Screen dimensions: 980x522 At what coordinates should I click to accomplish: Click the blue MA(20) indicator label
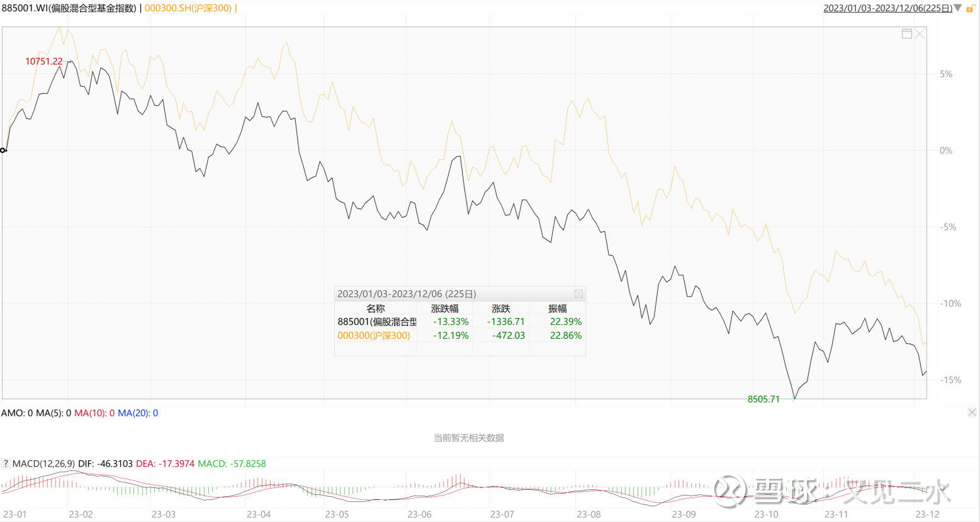pyautogui.click(x=138, y=413)
